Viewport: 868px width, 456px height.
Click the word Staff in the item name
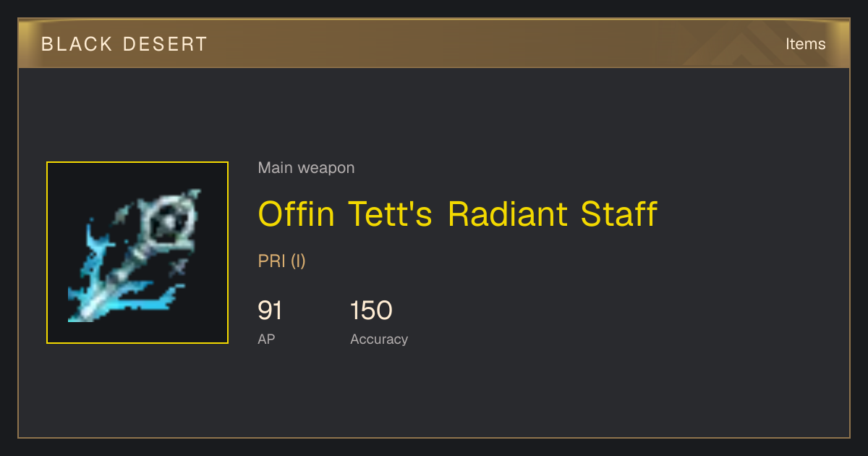tap(619, 214)
